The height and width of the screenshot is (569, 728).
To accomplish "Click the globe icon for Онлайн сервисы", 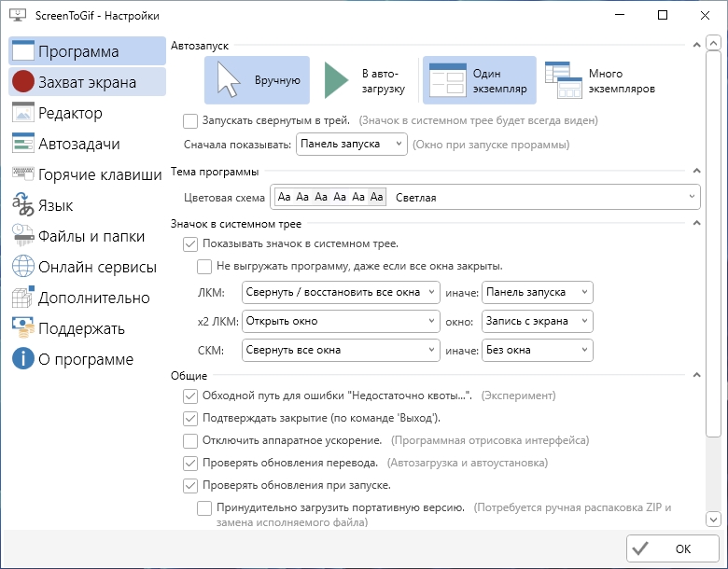I will click(x=22, y=267).
